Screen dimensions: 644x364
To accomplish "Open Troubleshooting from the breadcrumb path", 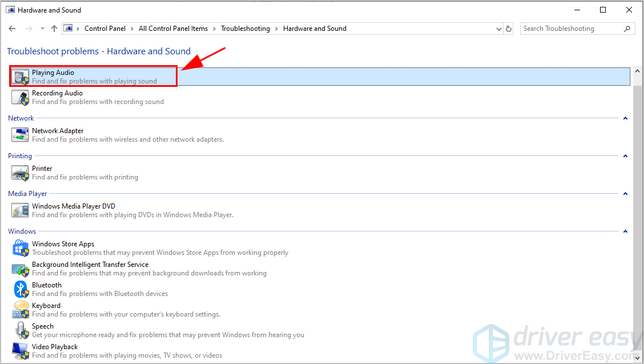I will pyautogui.click(x=245, y=28).
